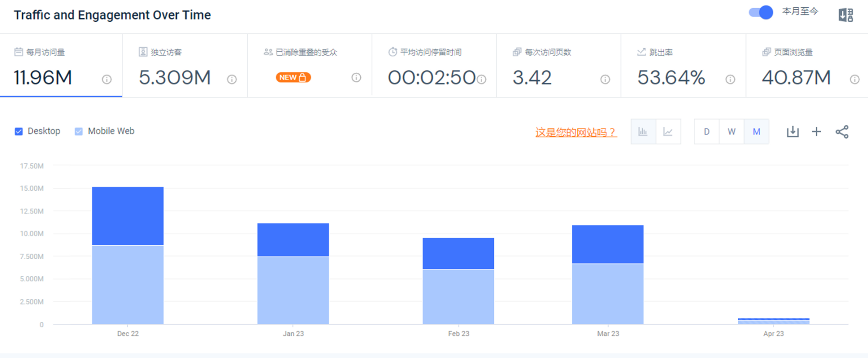Click the small Apr 23 bar

coord(773,321)
